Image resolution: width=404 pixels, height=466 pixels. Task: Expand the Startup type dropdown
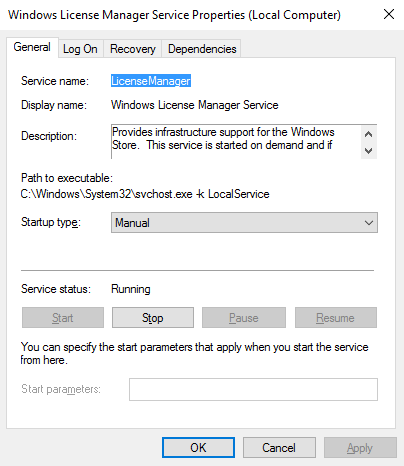point(244,223)
